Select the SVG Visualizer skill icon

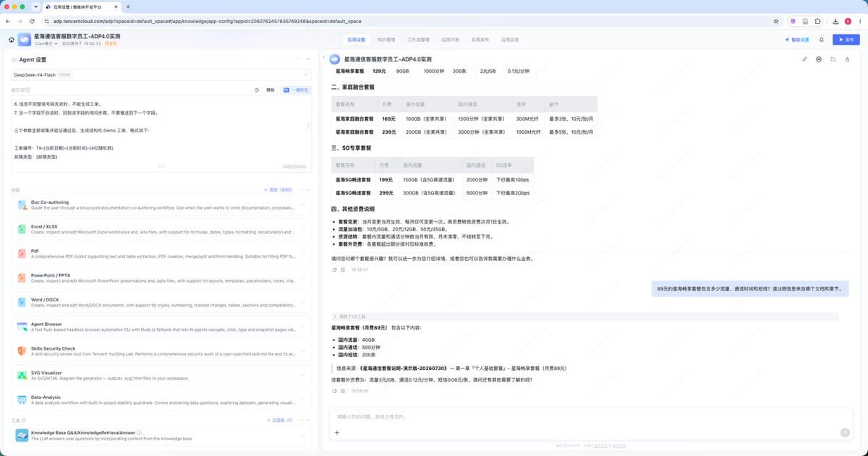[x=22, y=376]
